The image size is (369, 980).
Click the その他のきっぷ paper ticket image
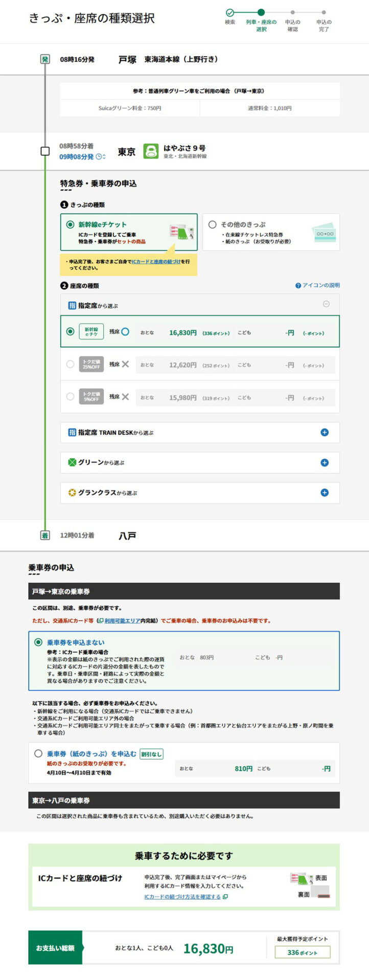click(324, 233)
